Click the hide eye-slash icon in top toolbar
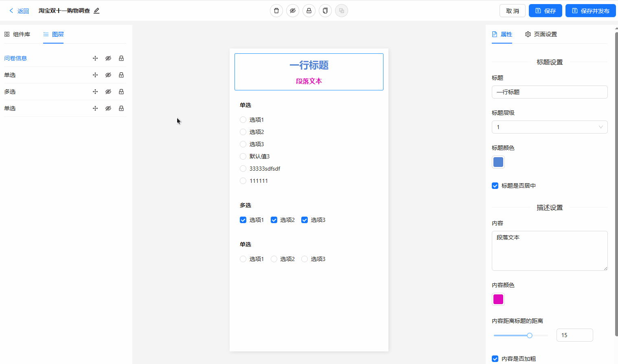Viewport: 618px width, 364px height. pyautogui.click(x=293, y=11)
